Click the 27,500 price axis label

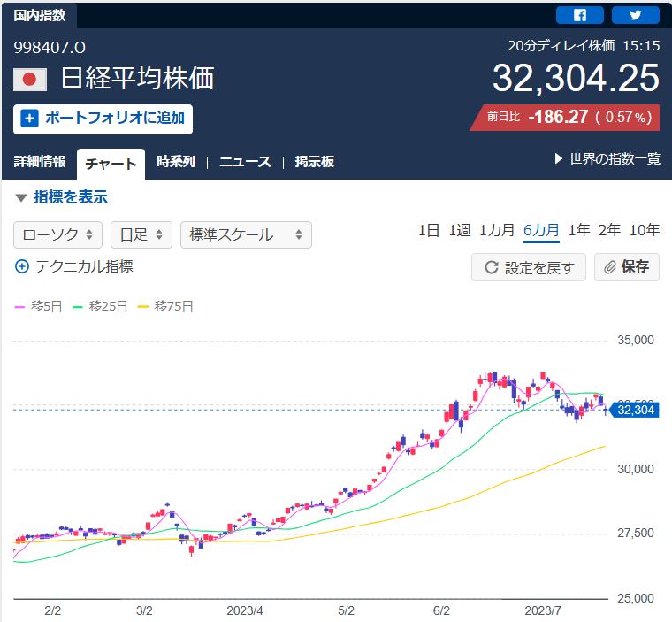tap(636, 534)
